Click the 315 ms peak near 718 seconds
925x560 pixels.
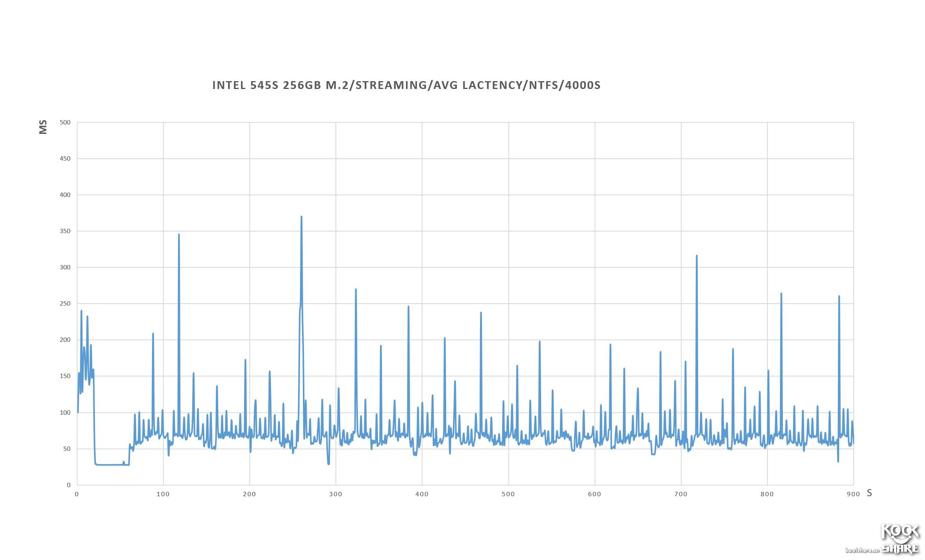(x=697, y=257)
